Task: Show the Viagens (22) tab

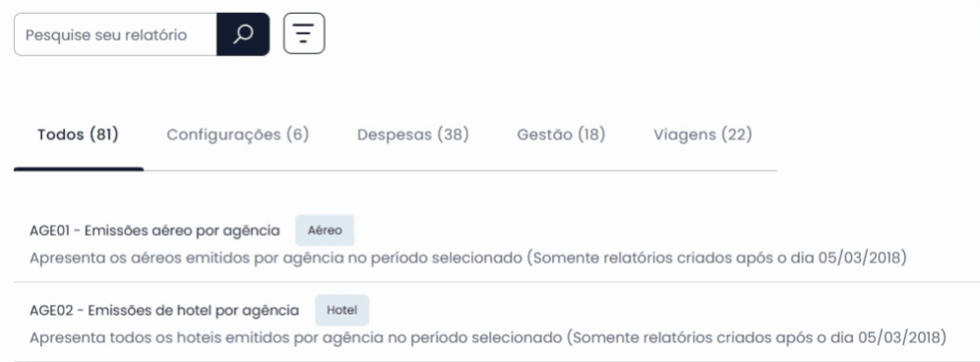Action: point(703,135)
